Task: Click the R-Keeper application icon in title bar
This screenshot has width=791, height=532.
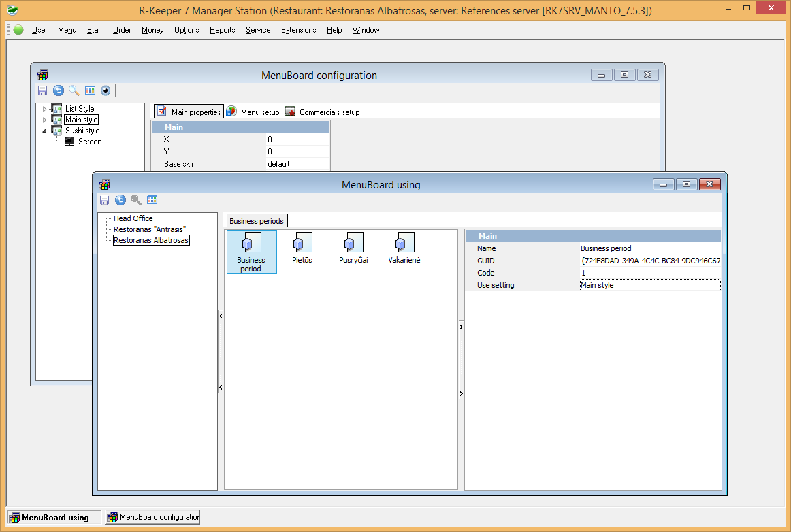Action: point(13,10)
